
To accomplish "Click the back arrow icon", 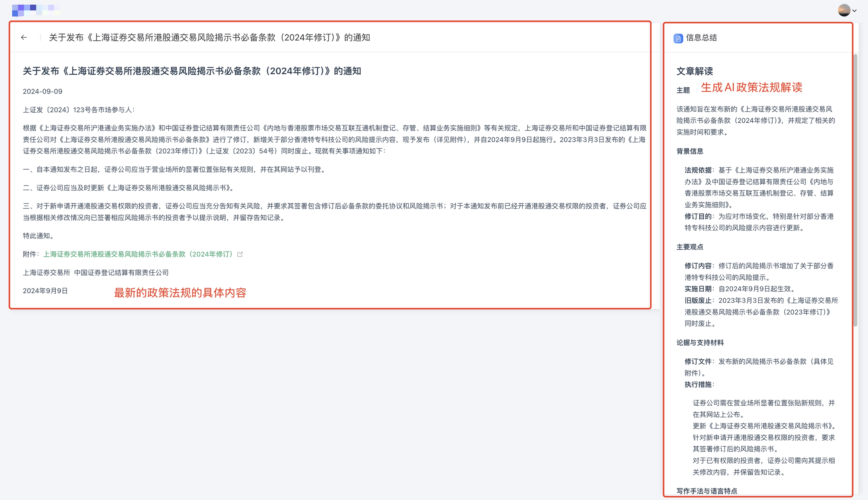I will [24, 37].
